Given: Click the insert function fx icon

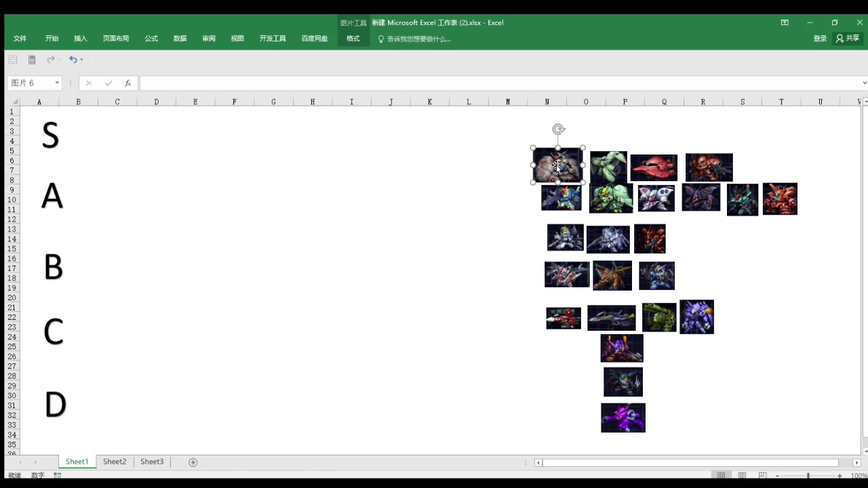Looking at the screenshot, I should [x=127, y=83].
